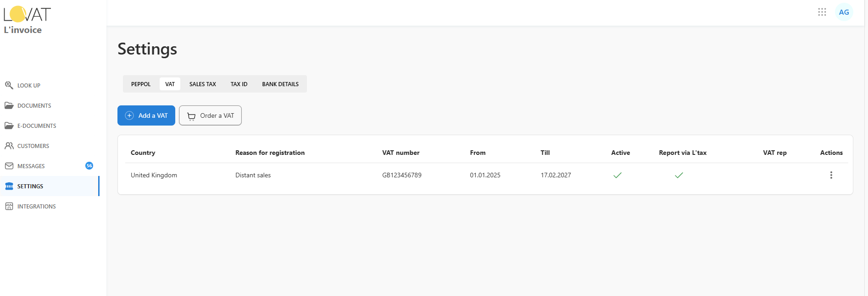Click the Integrations store icon

9,206
